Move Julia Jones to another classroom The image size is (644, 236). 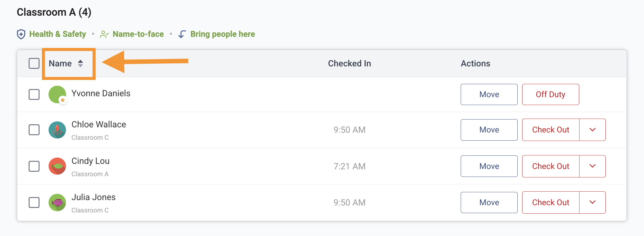click(x=489, y=203)
